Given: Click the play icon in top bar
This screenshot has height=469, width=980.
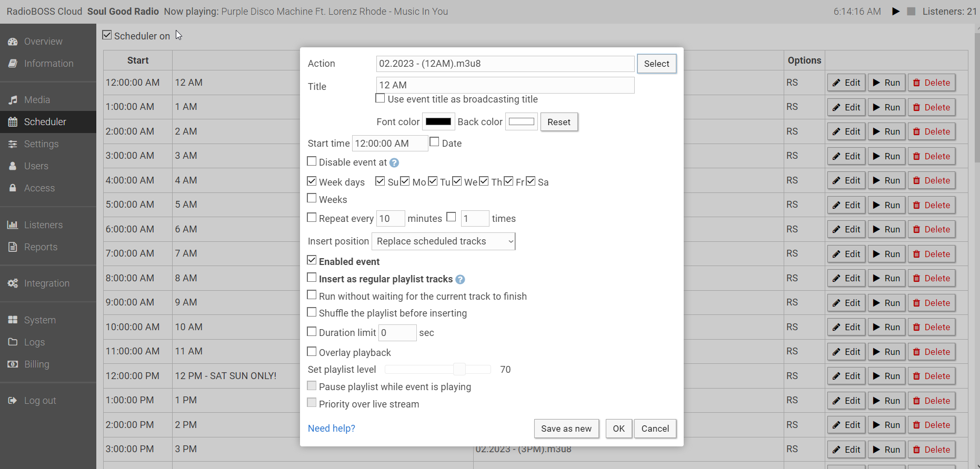Looking at the screenshot, I should [x=896, y=12].
